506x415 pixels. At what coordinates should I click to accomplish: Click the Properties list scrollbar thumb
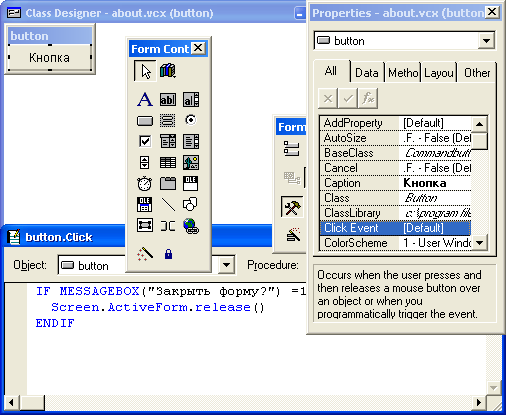[479, 141]
